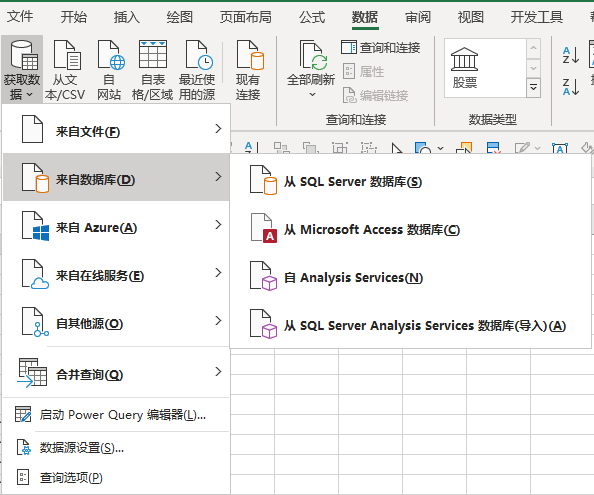
Task: Open 最近使用的源 recent sources
Action: (197, 70)
